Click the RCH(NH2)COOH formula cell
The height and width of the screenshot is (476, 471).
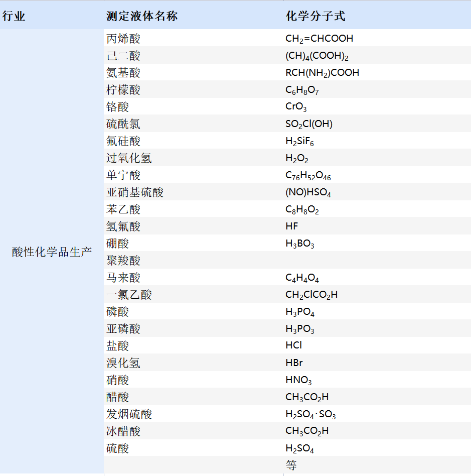click(322, 73)
